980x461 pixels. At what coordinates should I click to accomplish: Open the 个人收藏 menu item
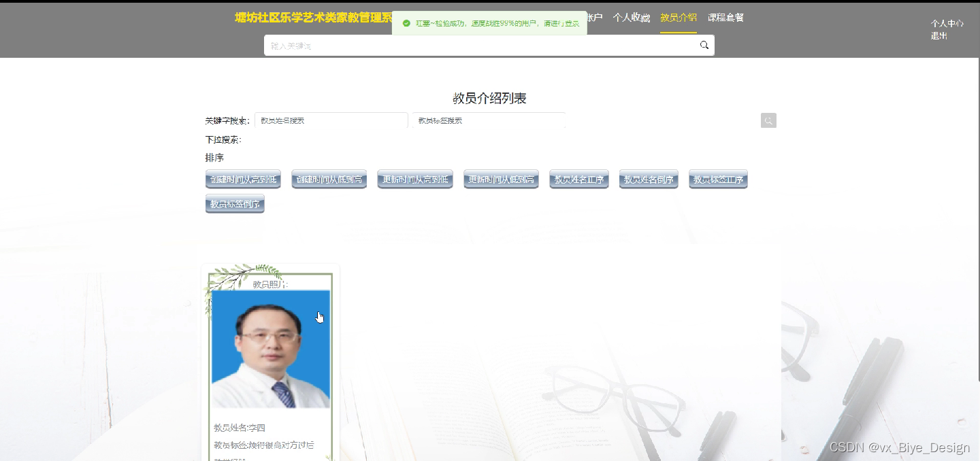(x=631, y=18)
